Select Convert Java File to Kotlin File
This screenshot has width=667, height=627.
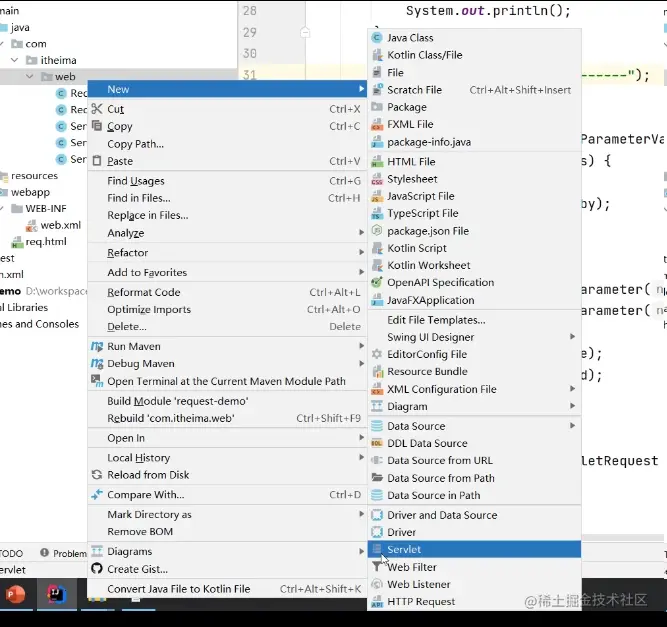[227, 589]
